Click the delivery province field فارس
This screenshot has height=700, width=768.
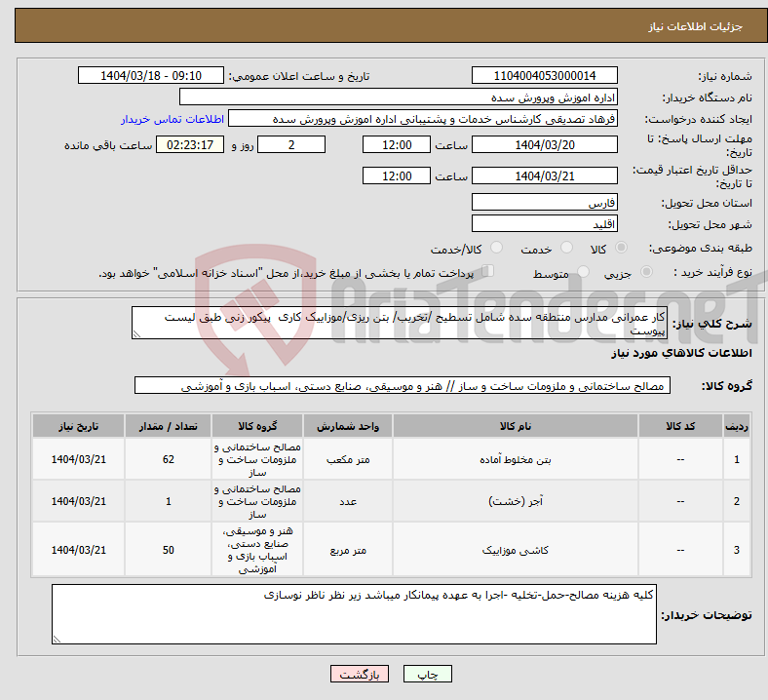click(544, 203)
